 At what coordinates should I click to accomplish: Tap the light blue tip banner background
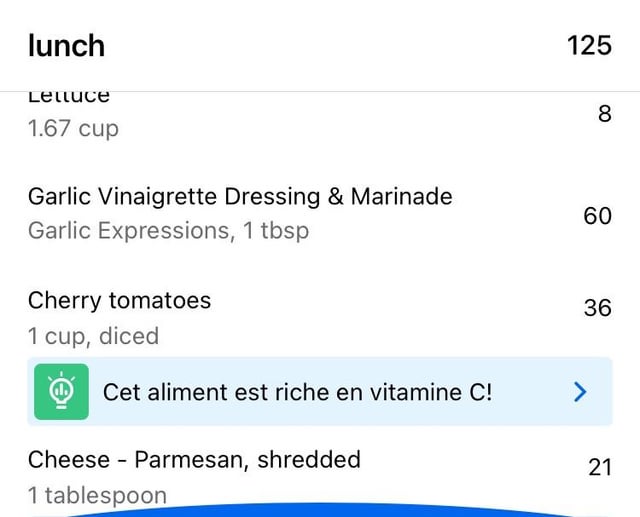tap(320, 392)
